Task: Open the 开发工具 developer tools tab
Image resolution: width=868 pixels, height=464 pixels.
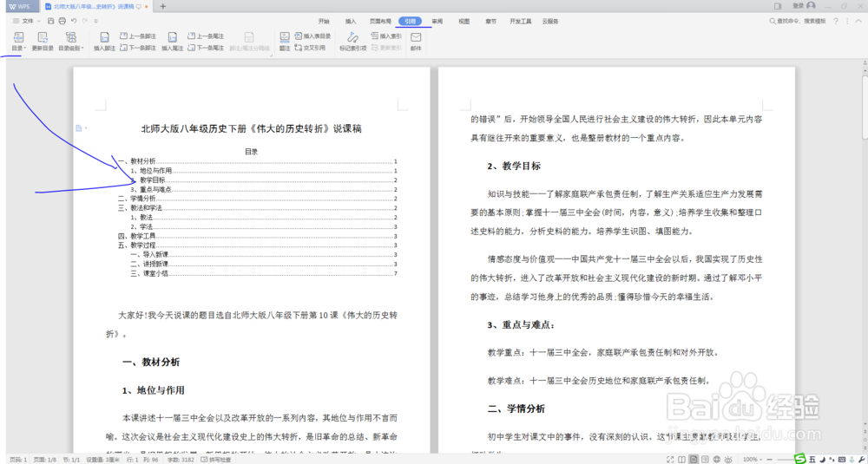Action: pyautogui.click(x=520, y=21)
